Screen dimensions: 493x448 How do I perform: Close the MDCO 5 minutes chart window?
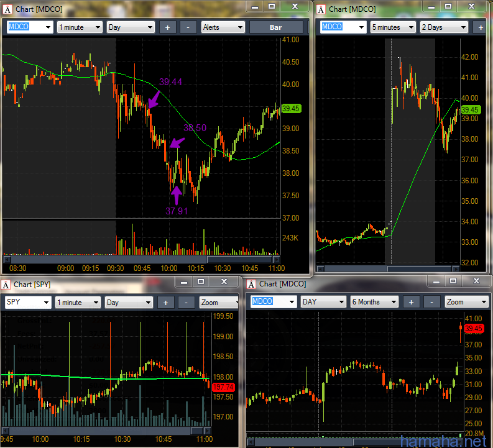pos(472,7)
